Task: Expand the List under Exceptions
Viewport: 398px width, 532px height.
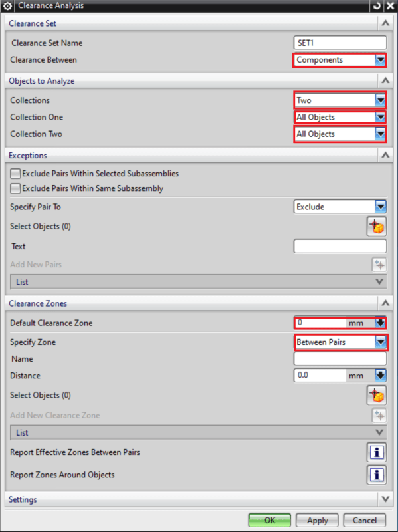Action: pos(198,282)
